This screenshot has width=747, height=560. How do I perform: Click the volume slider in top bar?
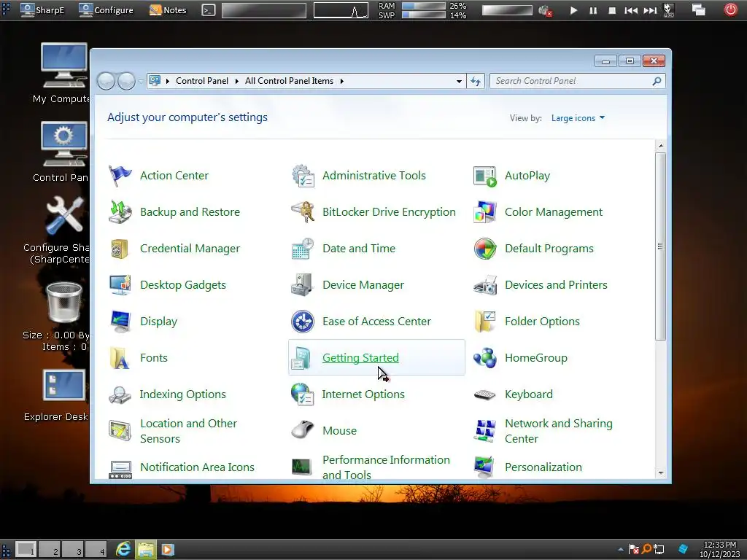point(508,10)
